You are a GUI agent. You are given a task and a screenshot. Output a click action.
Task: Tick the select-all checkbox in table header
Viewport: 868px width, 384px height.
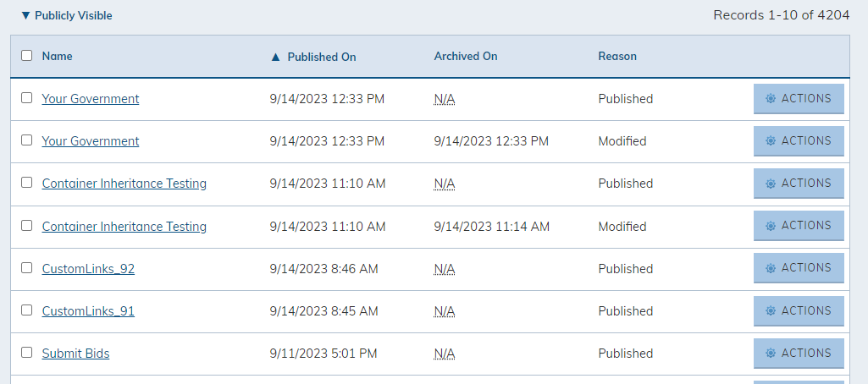click(x=26, y=55)
